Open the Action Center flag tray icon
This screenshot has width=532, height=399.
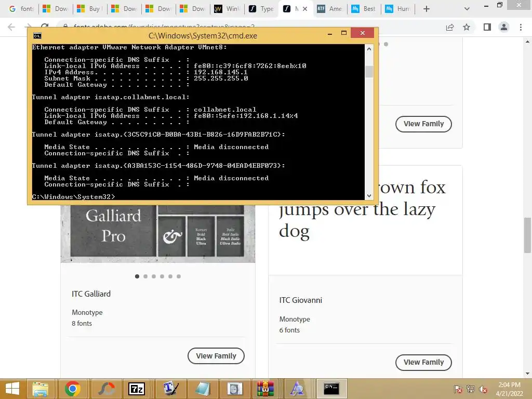click(458, 389)
